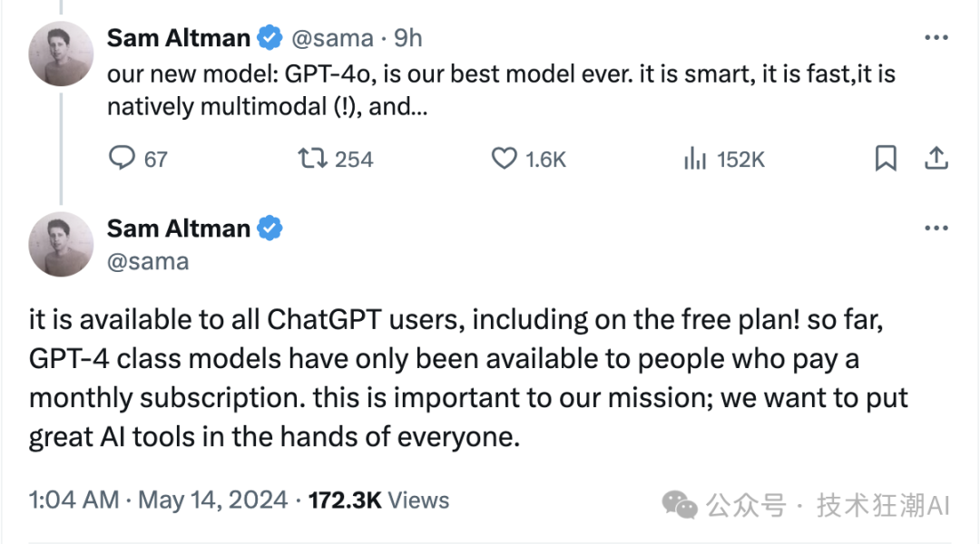The image size is (980, 544).
Task: Open more options menu on second tweet
Action: tap(936, 229)
